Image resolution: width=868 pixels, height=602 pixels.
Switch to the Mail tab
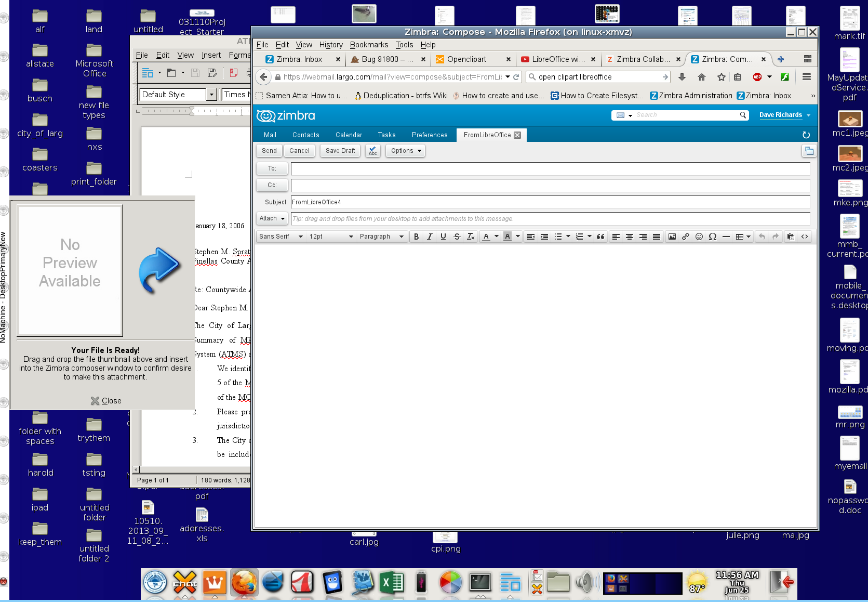click(270, 135)
